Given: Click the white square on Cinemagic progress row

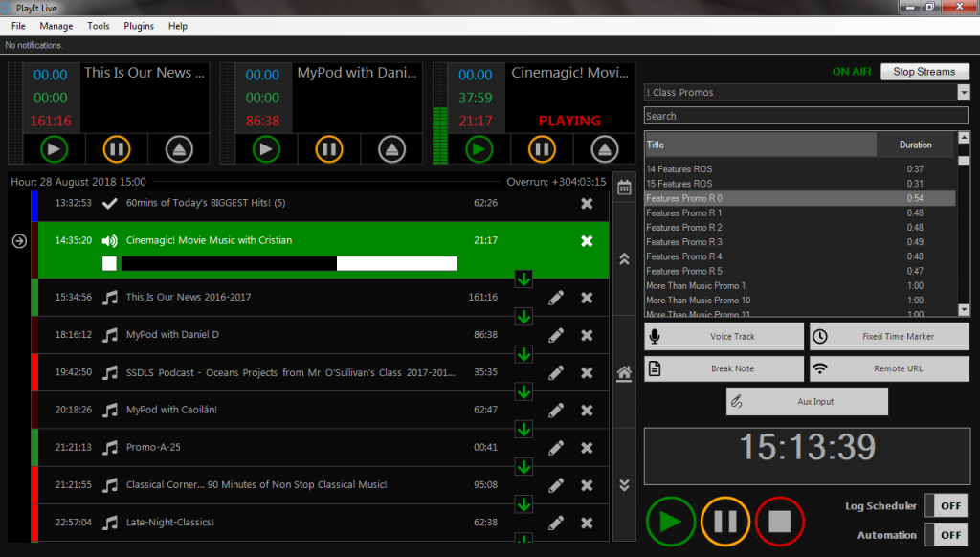Looking at the screenshot, I should [109, 264].
